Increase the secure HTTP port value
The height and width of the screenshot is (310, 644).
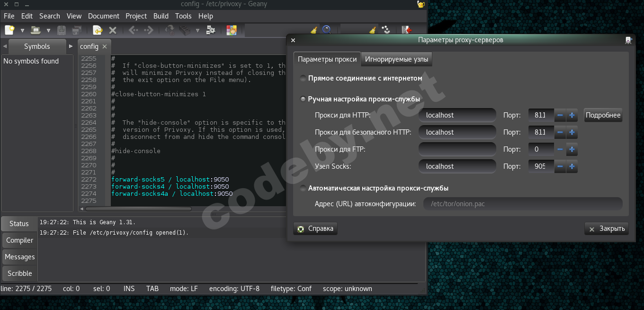point(572,132)
